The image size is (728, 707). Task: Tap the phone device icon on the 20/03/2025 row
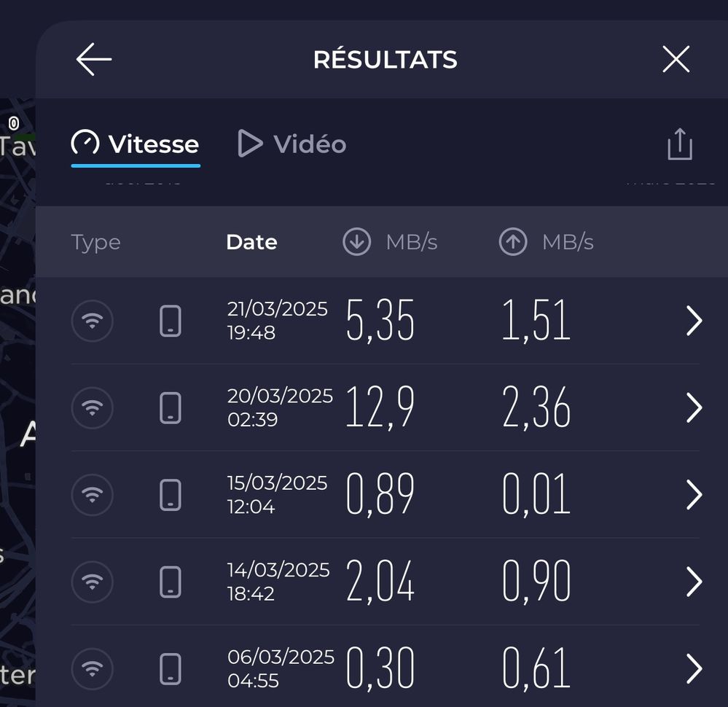171,407
